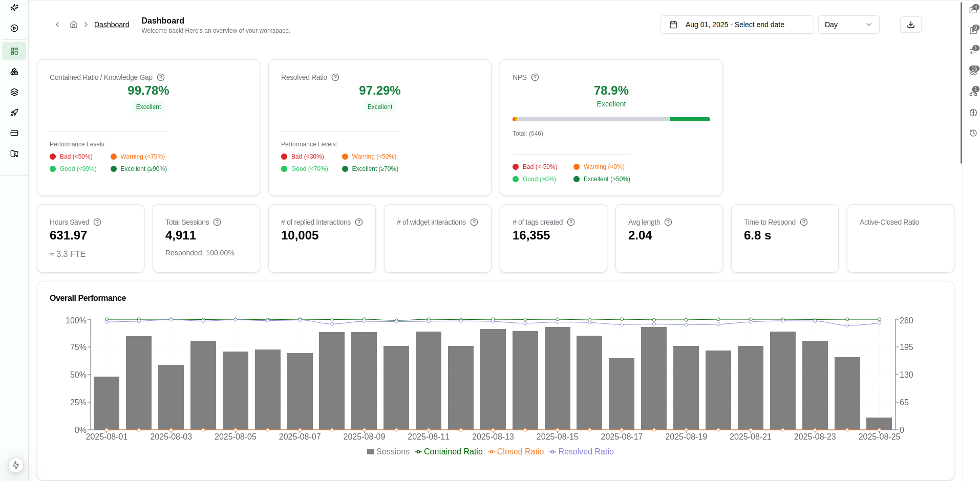Navigate to Dashboard breadcrumb link

(x=112, y=25)
